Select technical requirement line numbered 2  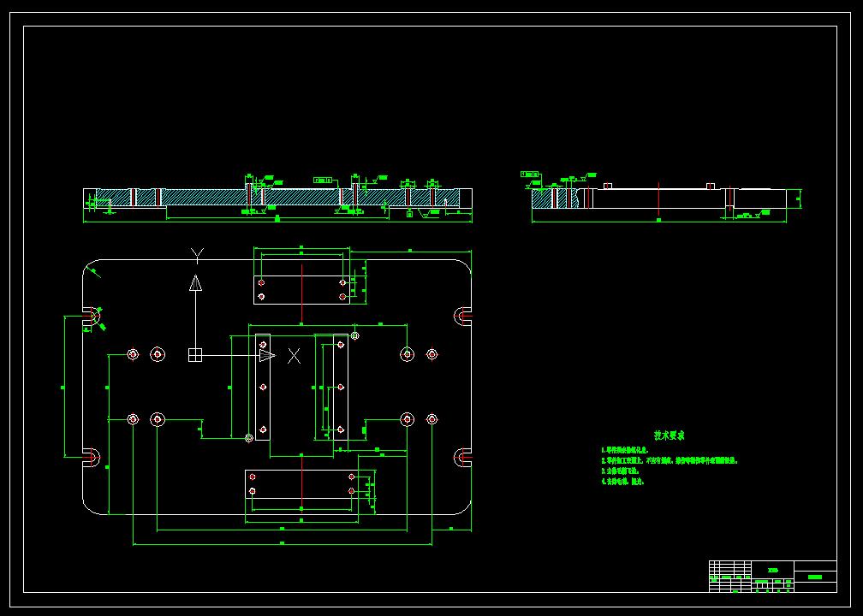point(670,460)
